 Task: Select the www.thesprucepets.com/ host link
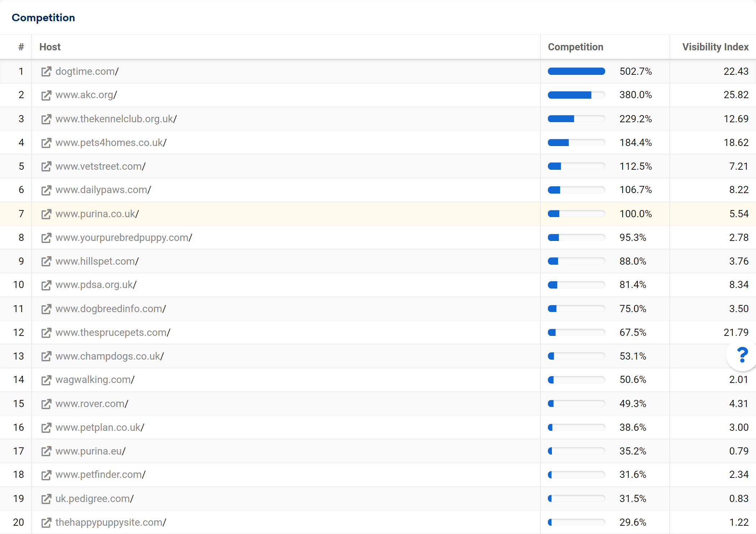[x=113, y=332]
